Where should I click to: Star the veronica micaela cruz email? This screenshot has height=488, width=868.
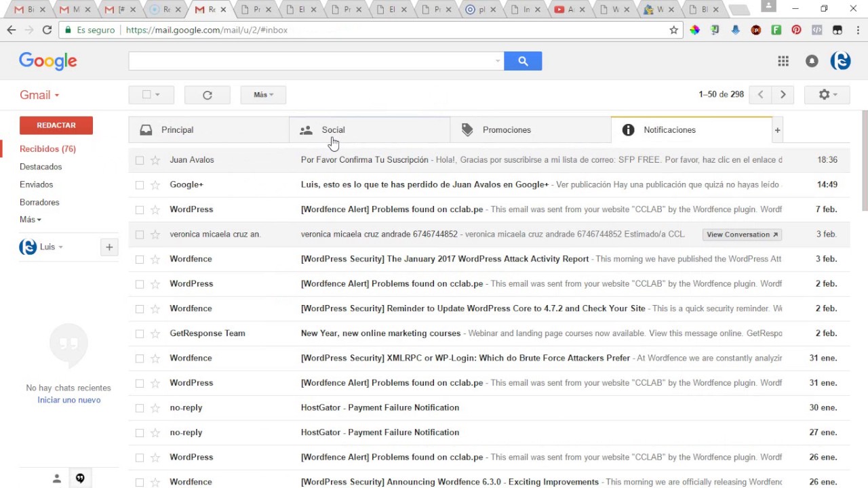click(155, 235)
